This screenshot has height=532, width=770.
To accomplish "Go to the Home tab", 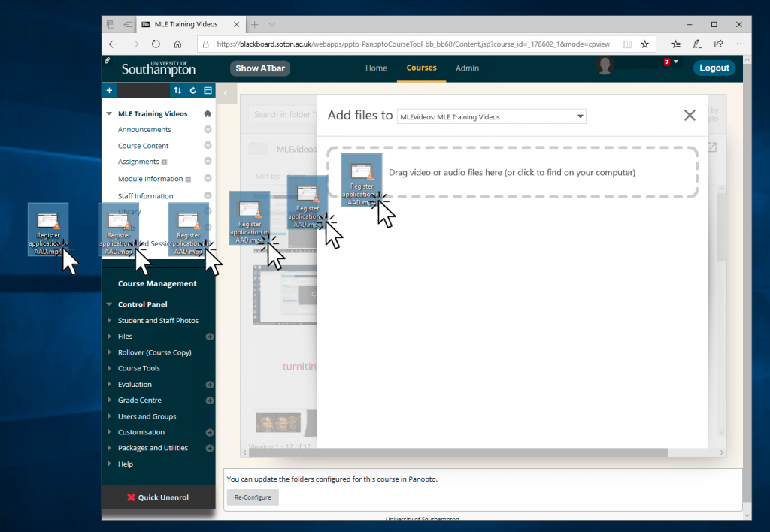I will click(x=376, y=68).
